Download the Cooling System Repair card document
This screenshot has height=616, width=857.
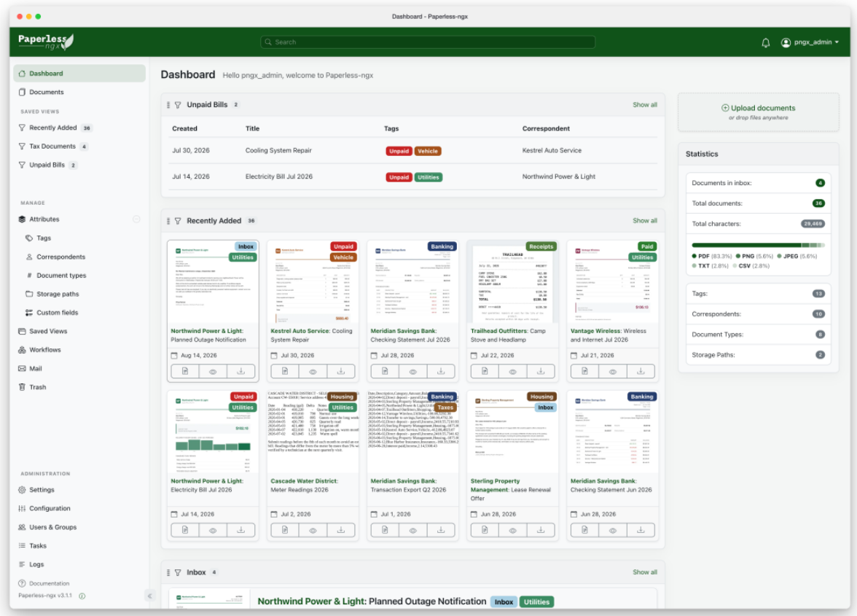pos(341,372)
